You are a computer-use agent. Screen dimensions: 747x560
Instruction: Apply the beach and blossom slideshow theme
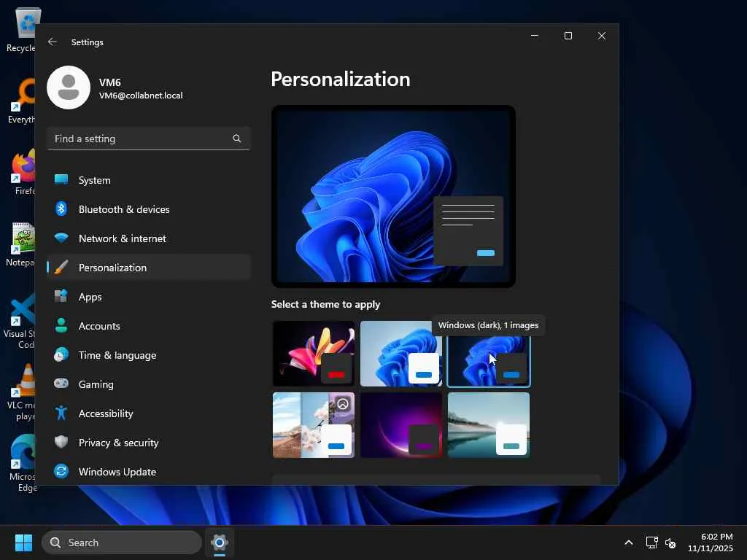(x=314, y=425)
